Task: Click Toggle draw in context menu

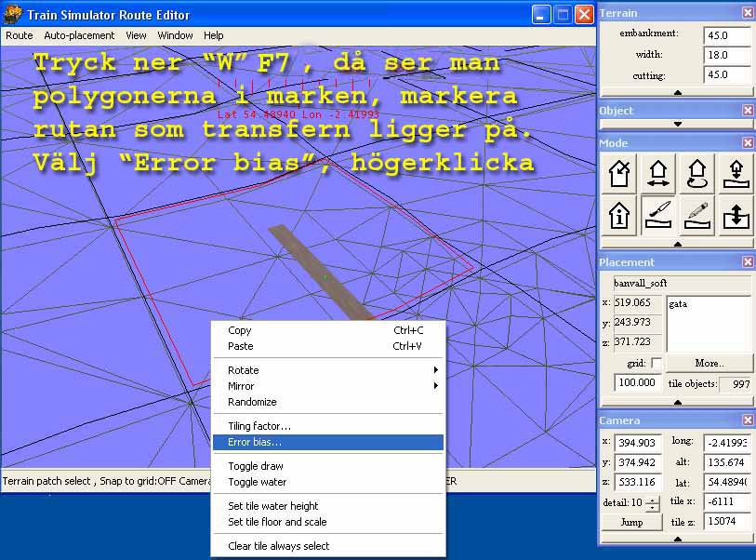Action: click(328, 466)
